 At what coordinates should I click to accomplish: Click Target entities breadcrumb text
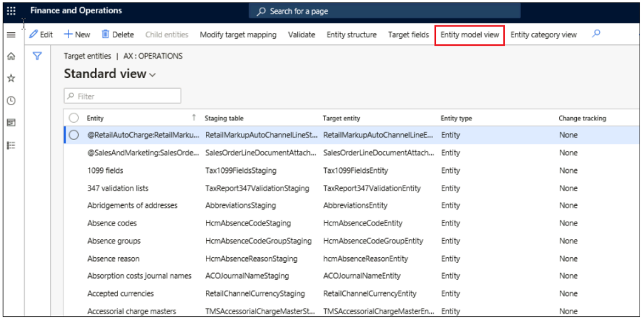[x=87, y=56]
